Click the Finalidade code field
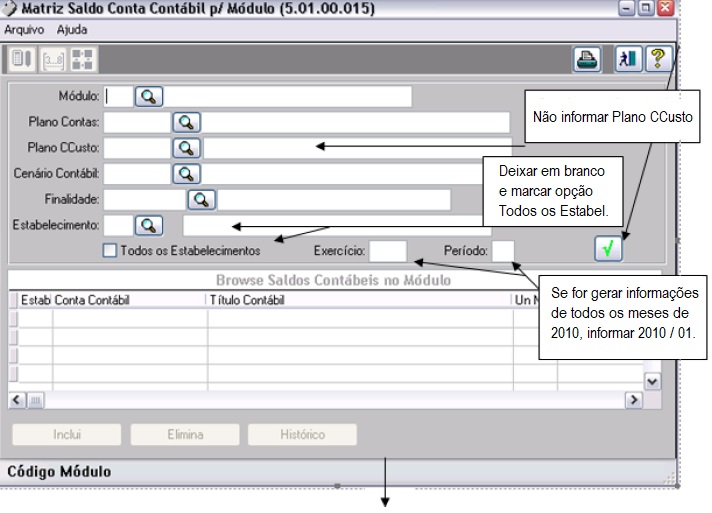This screenshot has height=513, width=712. pos(144,200)
